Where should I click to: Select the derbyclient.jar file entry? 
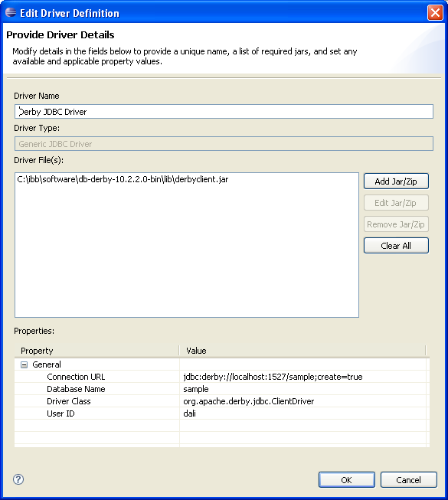point(123,179)
